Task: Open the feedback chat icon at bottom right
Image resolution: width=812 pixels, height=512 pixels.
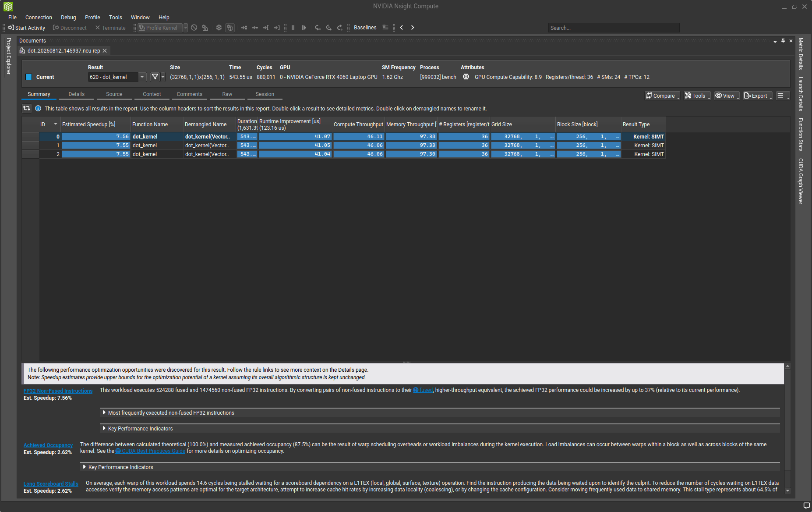Action: [807, 505]
